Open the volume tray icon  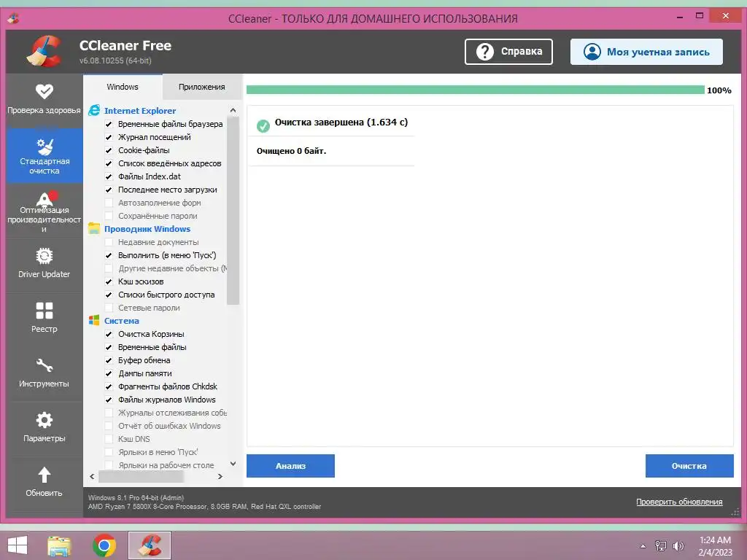point(678,546)
